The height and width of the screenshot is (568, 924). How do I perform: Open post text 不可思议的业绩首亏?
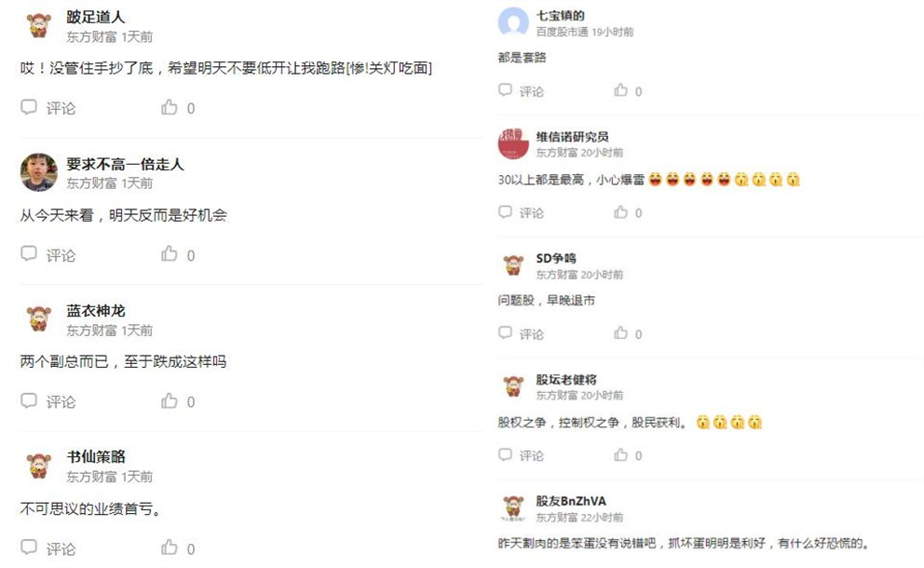(x=89, y=508)
